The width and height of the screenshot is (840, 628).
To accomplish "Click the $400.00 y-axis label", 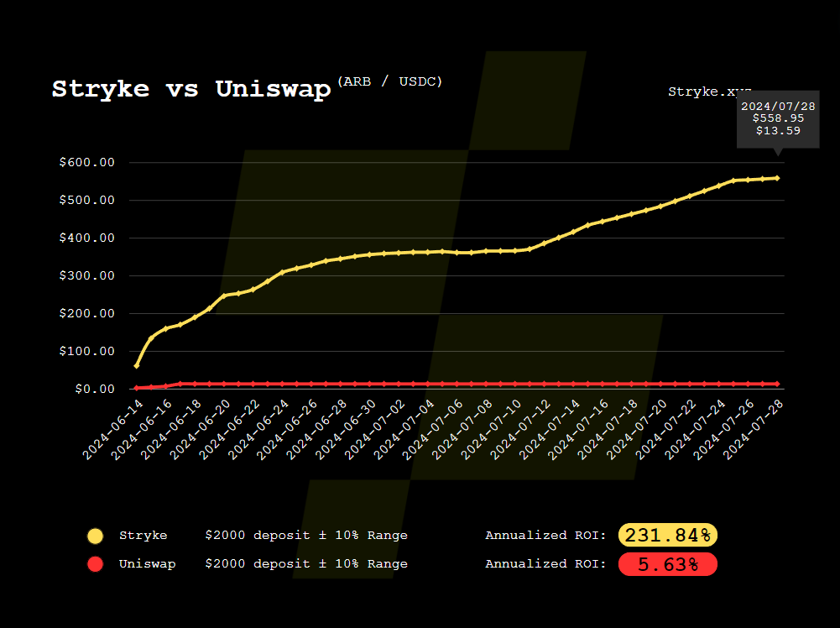I will (x=86, y=238).
